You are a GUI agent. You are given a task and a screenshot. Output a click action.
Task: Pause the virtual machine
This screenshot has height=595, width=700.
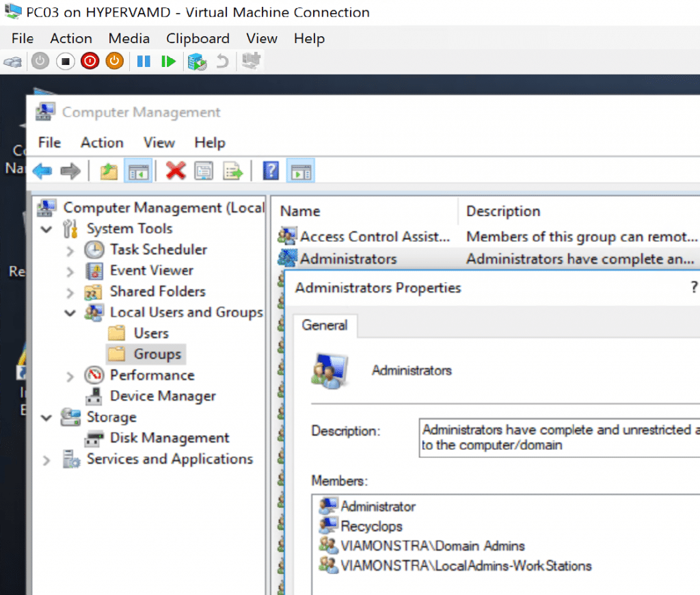(x=144, y=62)
